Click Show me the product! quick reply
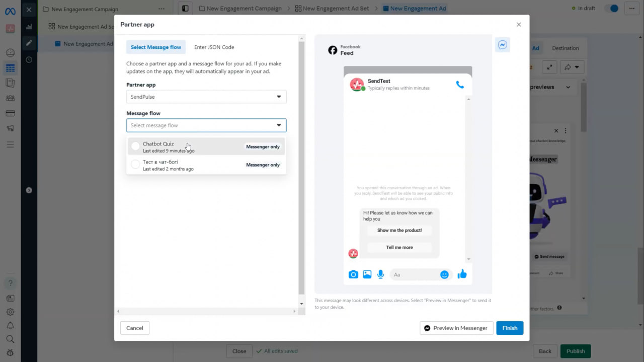Screen dimensions: 644x362 pyautogui.click(x=399, y=230)
